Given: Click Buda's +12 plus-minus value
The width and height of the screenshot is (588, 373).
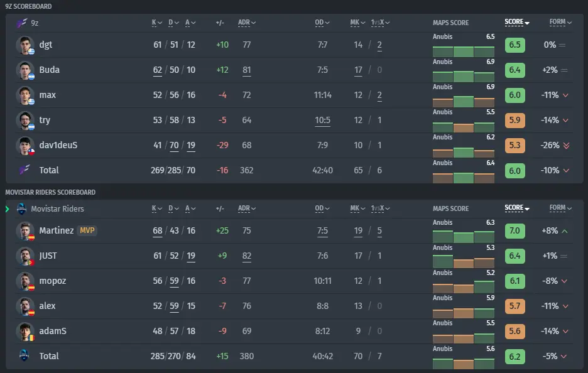Looking at the screenshot, I should click(222, 70).
